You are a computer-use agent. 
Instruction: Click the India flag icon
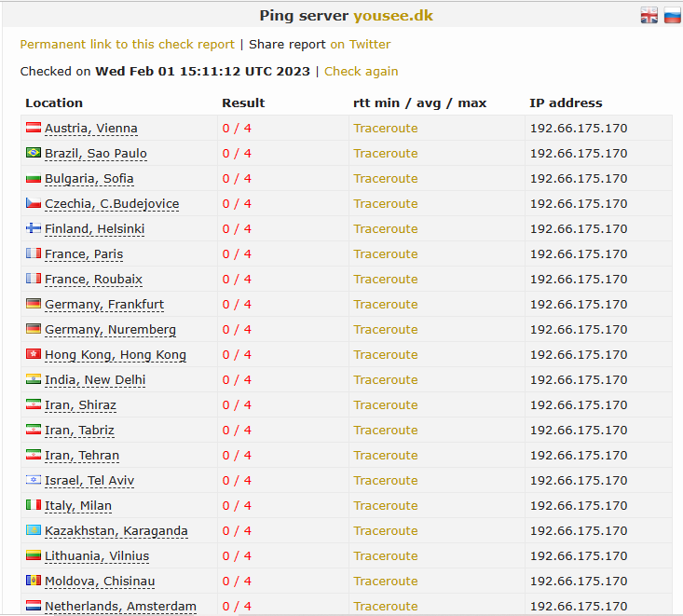tap(34, 379)
